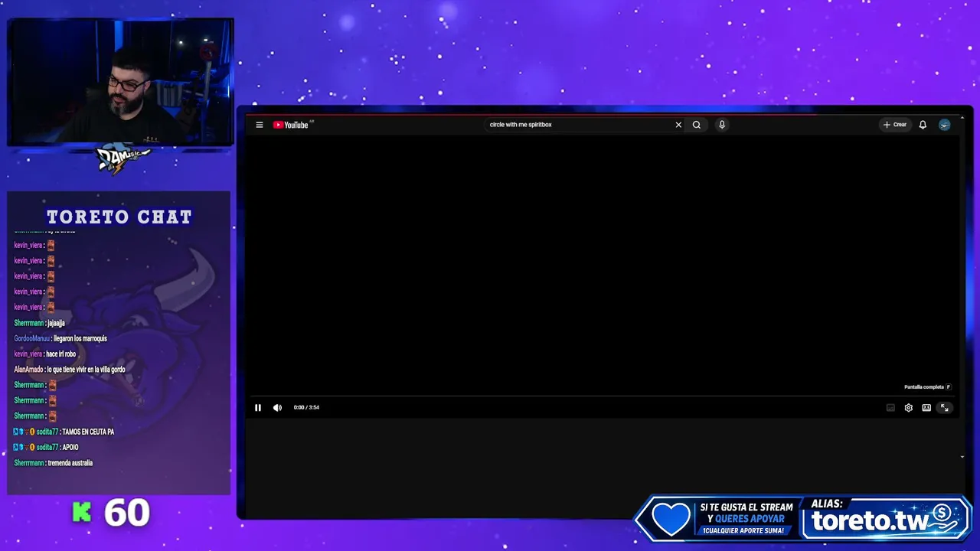
Task: Click the AlanAmado username in chat
Action: coord(28,370)
